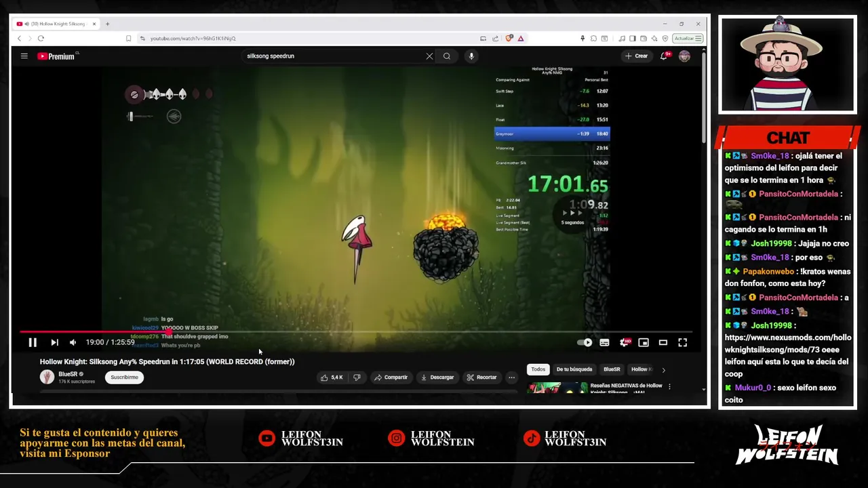Select chat user Papakonwebo's name
Screen dimensions: 868x488
coord(768,271)
